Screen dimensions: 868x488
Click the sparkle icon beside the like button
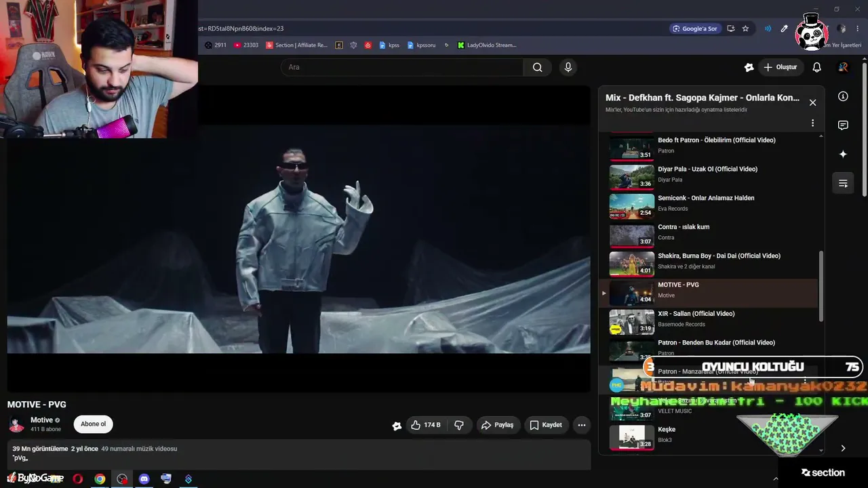(x=397, y=426)
